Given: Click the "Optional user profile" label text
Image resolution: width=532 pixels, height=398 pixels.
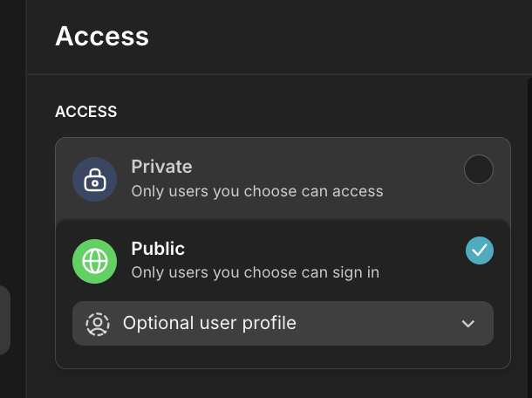Looking at the screenshot, I should [x=209, y=324].
